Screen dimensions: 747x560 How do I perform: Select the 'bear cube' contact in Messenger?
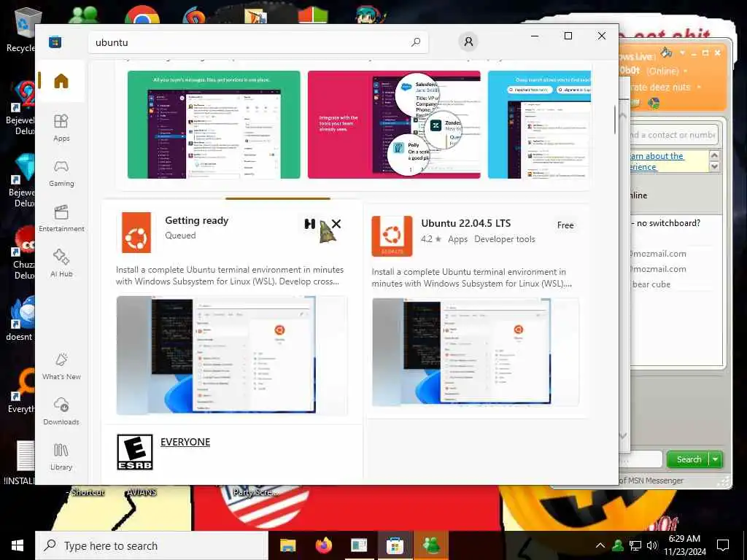click(x=651, y=284)
